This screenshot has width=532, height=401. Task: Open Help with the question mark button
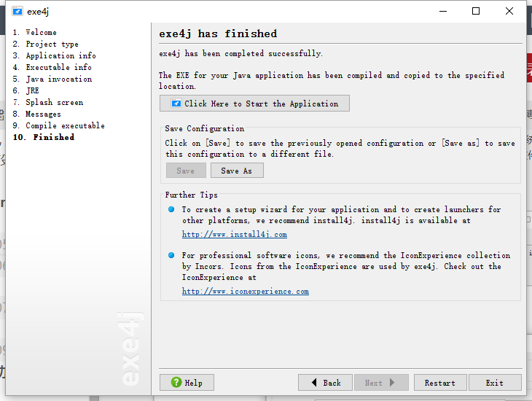187,383
